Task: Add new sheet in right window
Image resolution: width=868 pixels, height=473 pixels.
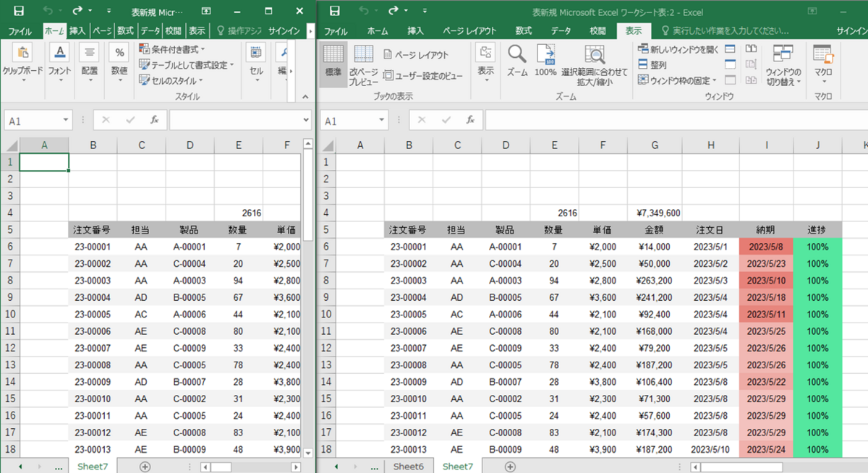Action: tap(510, 466)
